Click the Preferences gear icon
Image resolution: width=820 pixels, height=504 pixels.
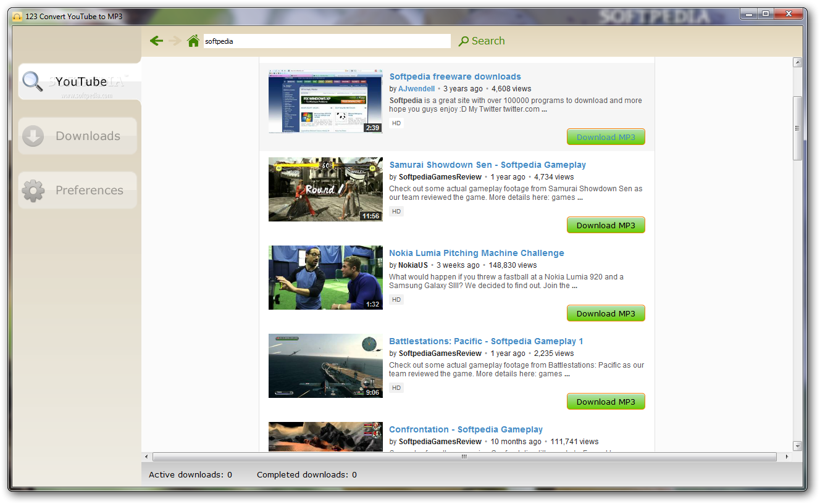point(33,191)
